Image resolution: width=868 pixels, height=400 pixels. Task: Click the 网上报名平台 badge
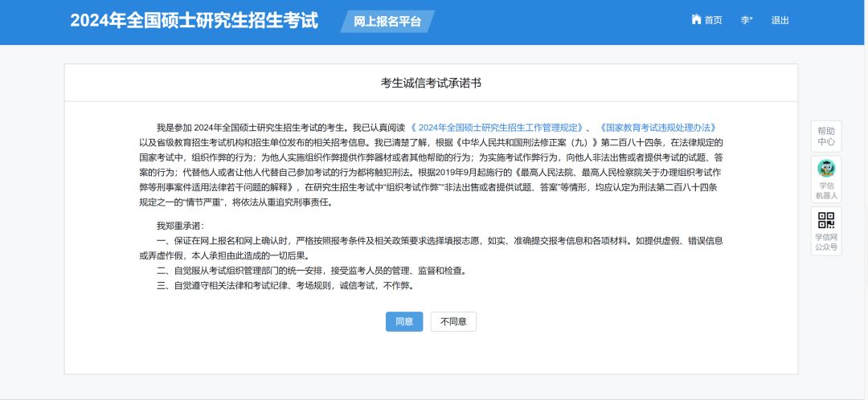387,22
